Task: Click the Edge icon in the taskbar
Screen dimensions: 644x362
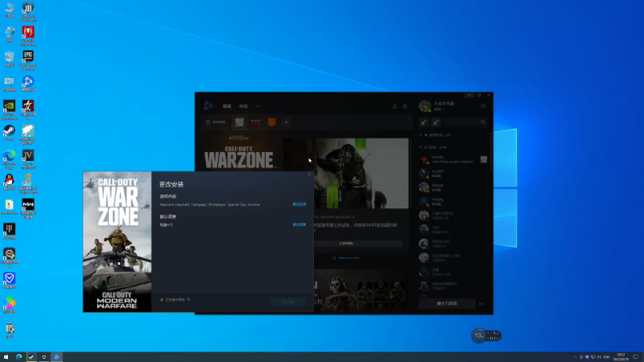Action: (19, 357)
